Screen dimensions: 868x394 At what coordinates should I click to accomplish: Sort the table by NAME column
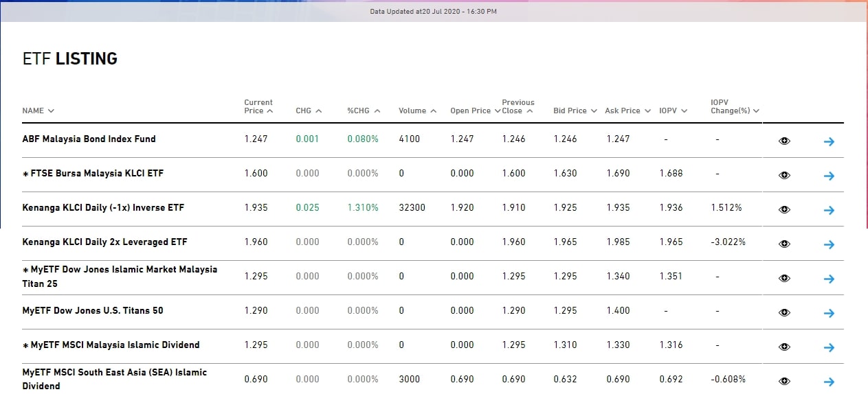[x=38, y=111]
